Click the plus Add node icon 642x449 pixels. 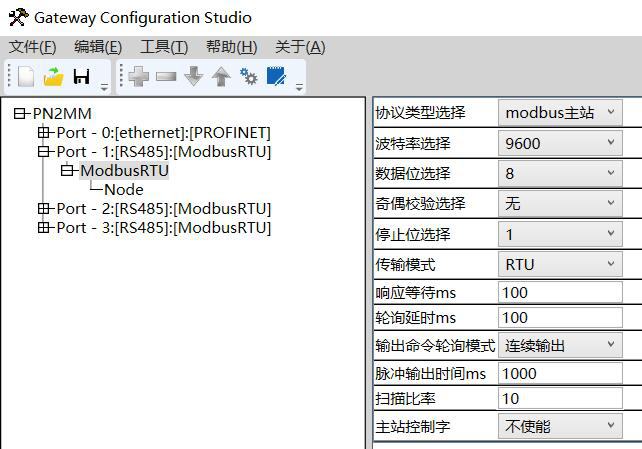click(139, 77)
